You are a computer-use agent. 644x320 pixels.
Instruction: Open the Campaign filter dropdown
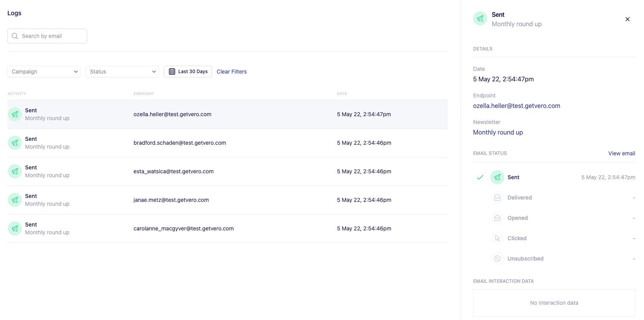44,72
